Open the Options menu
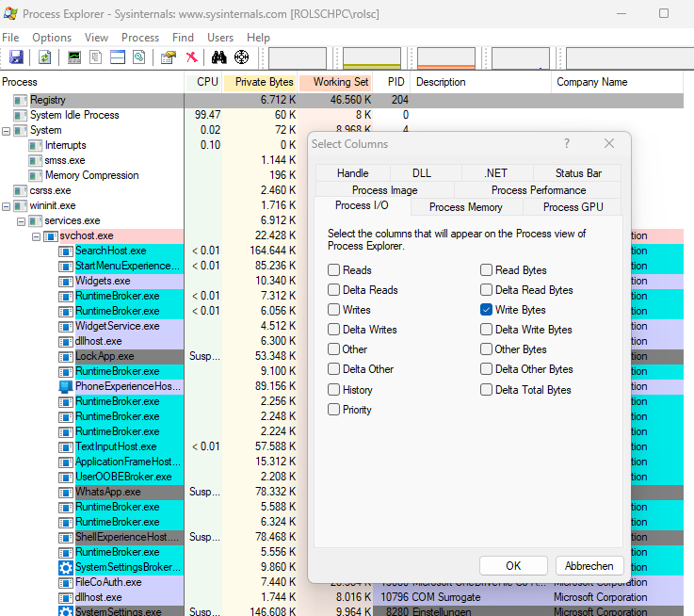Image resolution: width=694 pixels, height=616 pixels. 52,38
